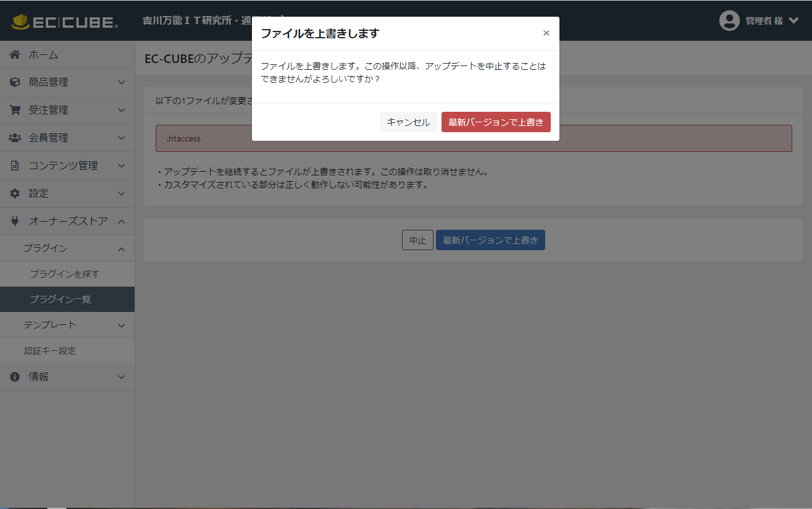
Task: Close the overwrite dialog with × button
Action: [546, 33]
